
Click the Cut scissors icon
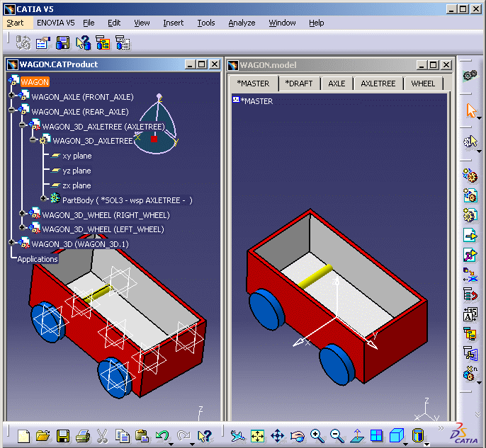(101, 436)
